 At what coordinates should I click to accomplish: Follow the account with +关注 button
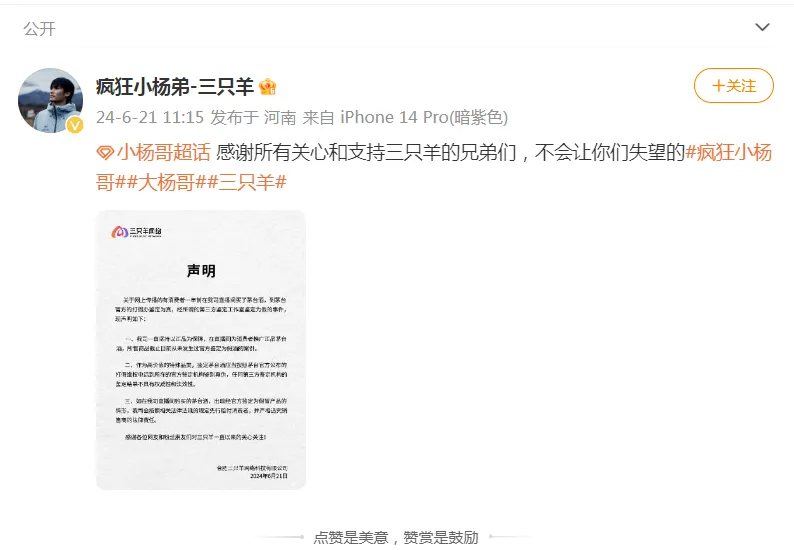click(x=734, y=86)
